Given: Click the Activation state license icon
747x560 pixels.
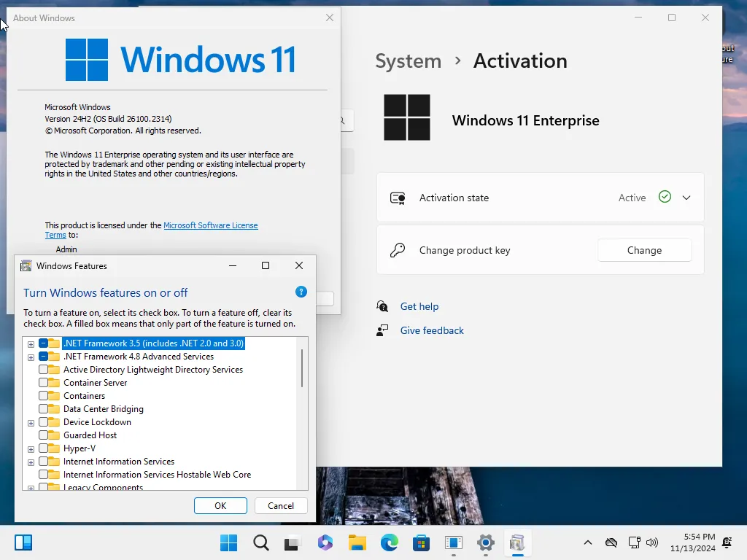Looking at the screenshot, I should click(398, 198).
